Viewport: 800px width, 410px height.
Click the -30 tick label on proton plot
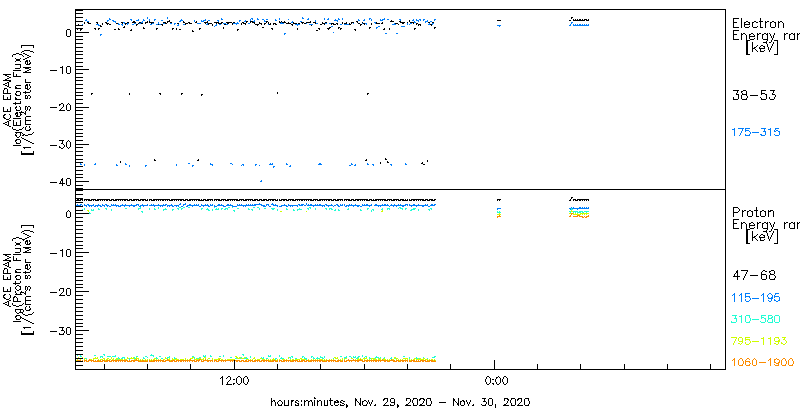point(61,330)
